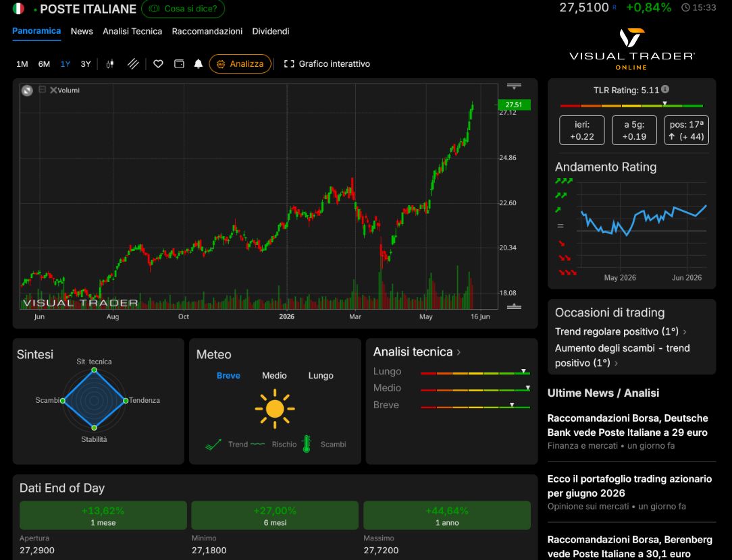Click the Stabilità radar node
The width and height of the screenshot is (732, 560).
(x=94, y=428)
